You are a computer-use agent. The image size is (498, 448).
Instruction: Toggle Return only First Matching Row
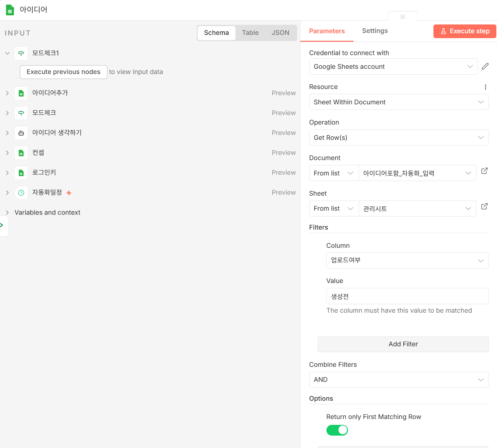point(337,430)
